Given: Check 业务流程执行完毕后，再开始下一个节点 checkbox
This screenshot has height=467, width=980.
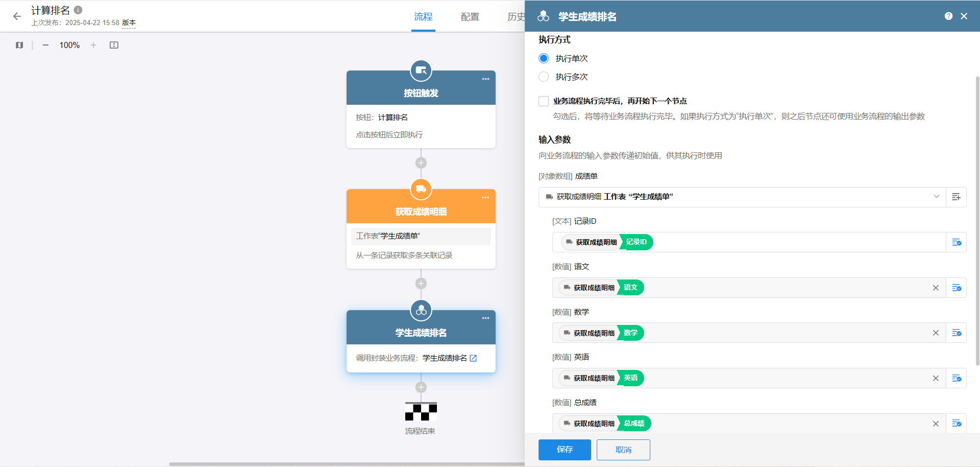Looking at the screenshot, I should pyautogui.click(x=544, y=101).
